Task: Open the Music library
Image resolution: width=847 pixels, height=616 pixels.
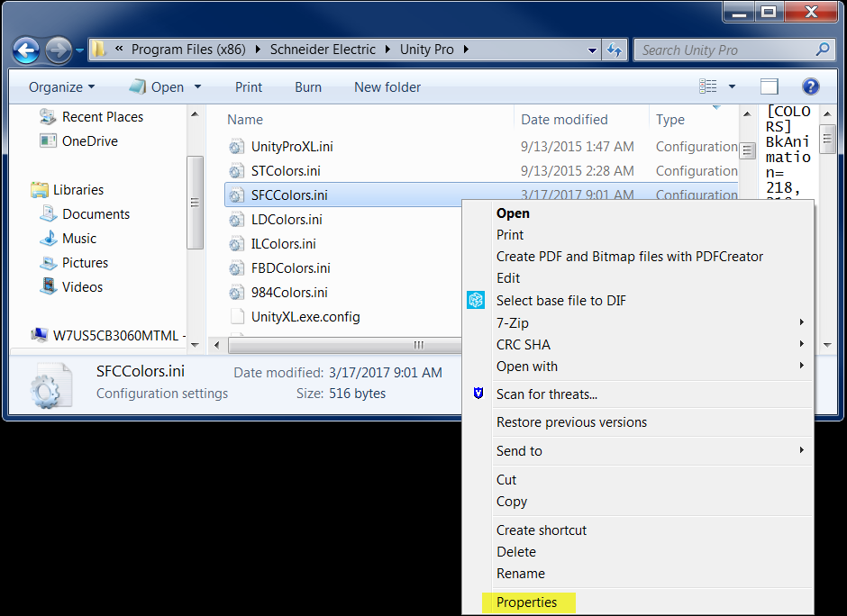Action: pyautogui.click(x=68, y=239)
